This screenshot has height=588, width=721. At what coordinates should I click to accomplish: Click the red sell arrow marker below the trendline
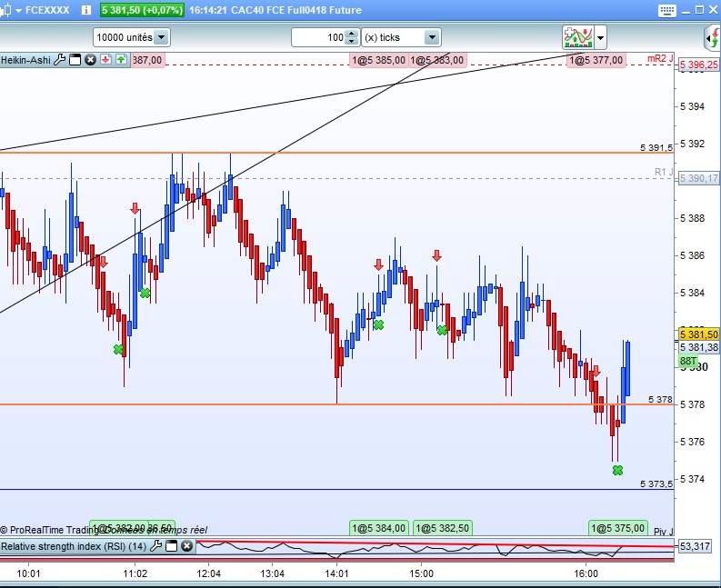(103, 263)
